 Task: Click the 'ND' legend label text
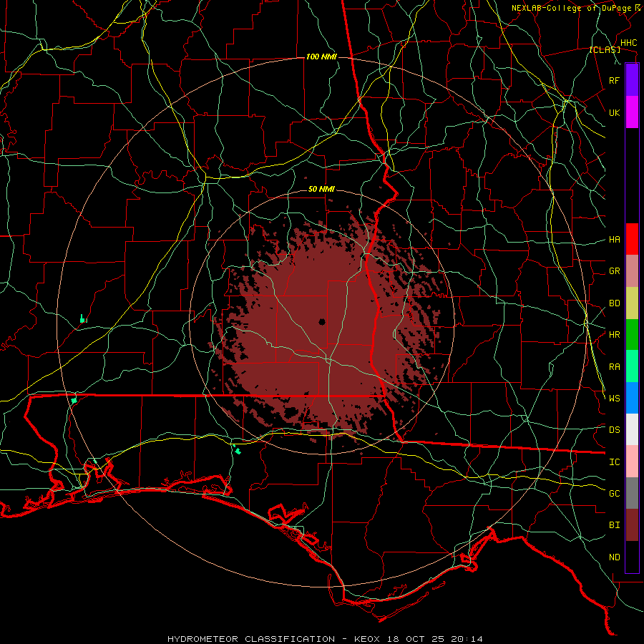[x=614, y=557]
